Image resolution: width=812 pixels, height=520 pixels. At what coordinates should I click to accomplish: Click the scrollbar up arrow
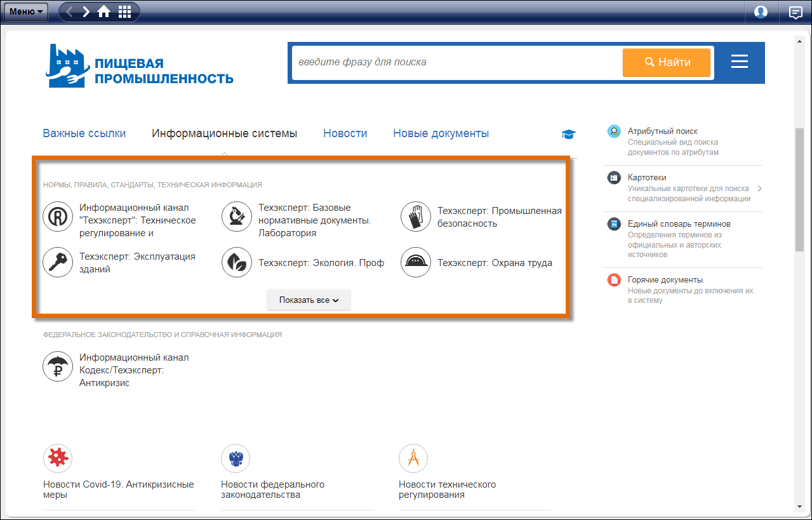click(799, 41)
